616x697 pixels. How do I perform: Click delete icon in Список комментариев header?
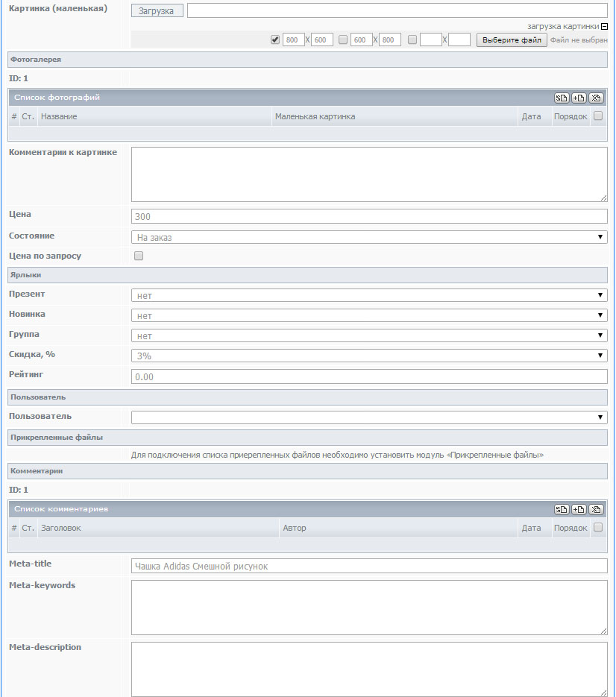pyautogui.click(x=596, y=509)
